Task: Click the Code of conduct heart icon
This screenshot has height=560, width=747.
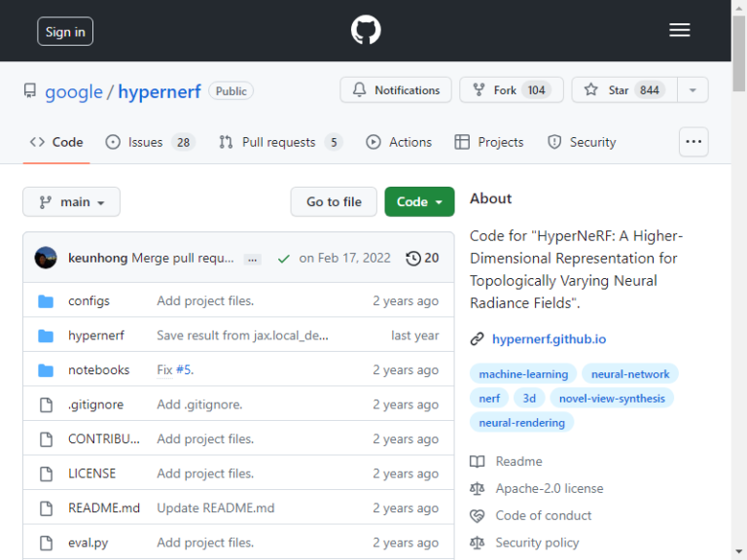Action: click(x=478, y=515)
